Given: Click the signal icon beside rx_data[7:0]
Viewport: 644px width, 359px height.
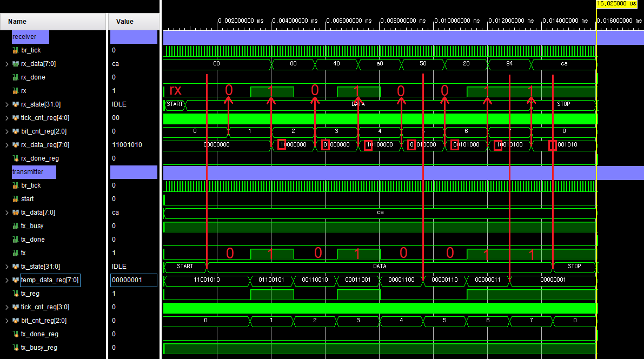Looking at the screenshot, I should coord(16,64).
